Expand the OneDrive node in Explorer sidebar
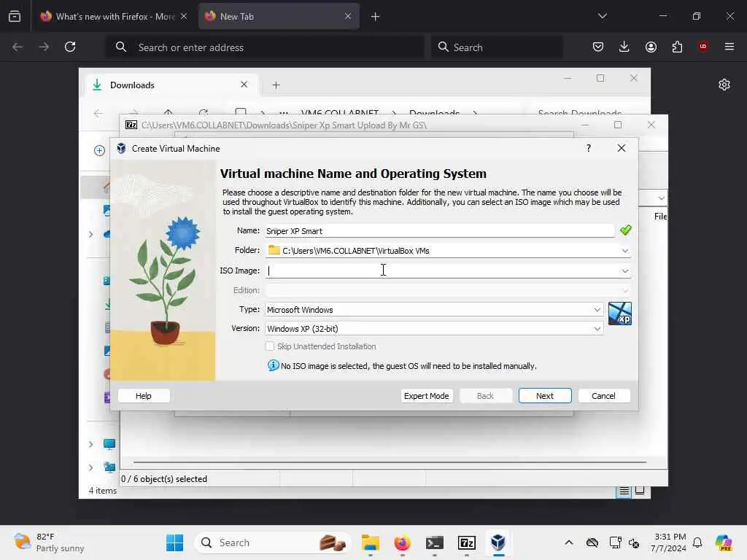 click(90, 234)
